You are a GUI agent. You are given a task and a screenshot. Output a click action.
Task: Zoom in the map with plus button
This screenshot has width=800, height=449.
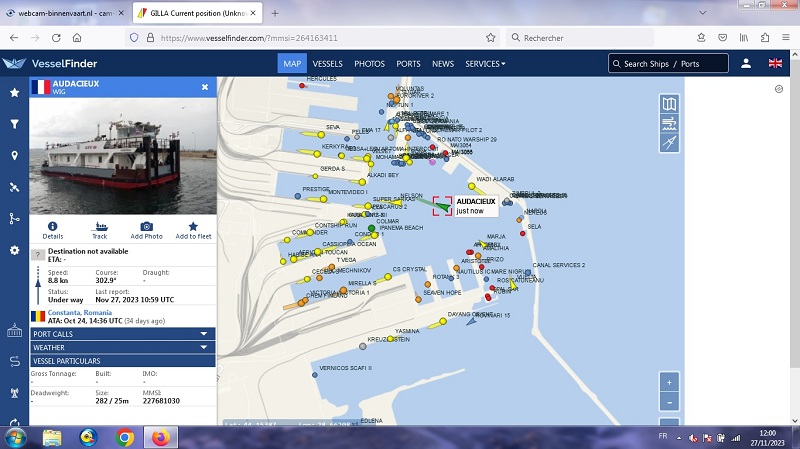point(669,382)
